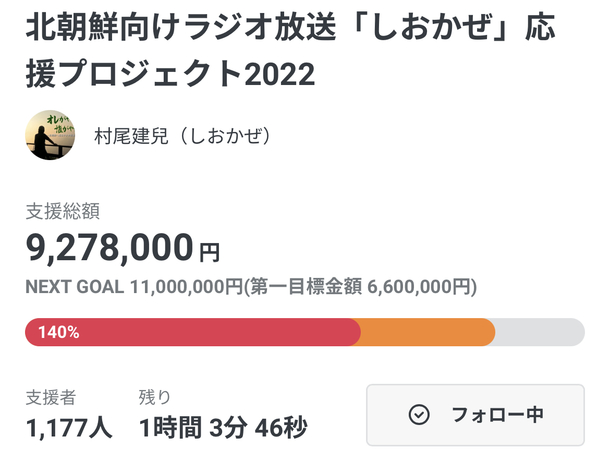Click the orange segment of the progress bar

428,332
